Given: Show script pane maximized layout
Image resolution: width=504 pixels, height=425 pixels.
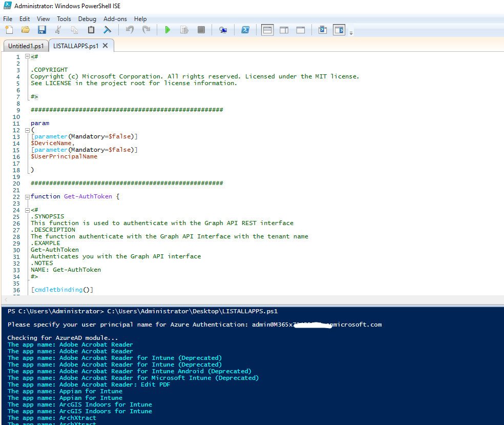Looking at the screenshot, I should coord(301,30).
